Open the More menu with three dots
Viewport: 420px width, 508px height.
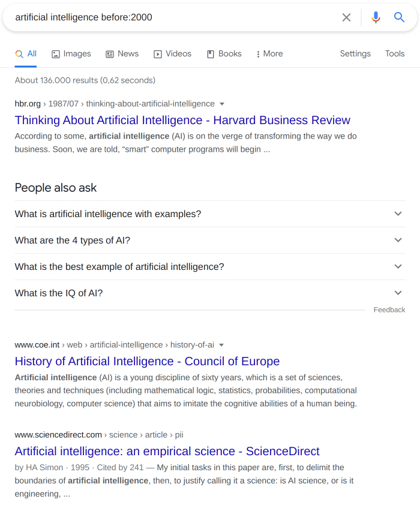coord(269,54)
